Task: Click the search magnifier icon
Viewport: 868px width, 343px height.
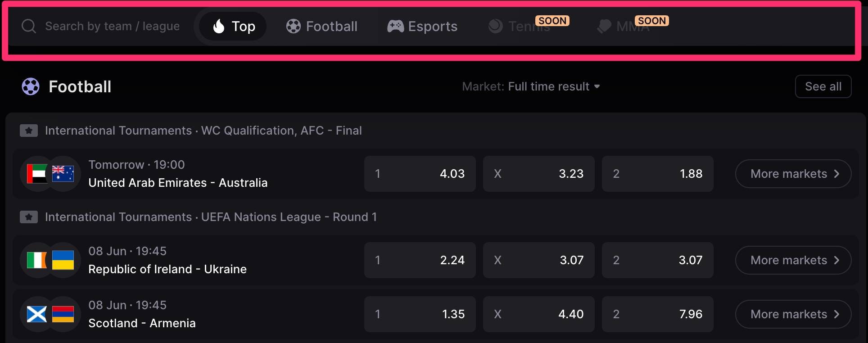Action: pyautogui.click(x=29, y=26)
